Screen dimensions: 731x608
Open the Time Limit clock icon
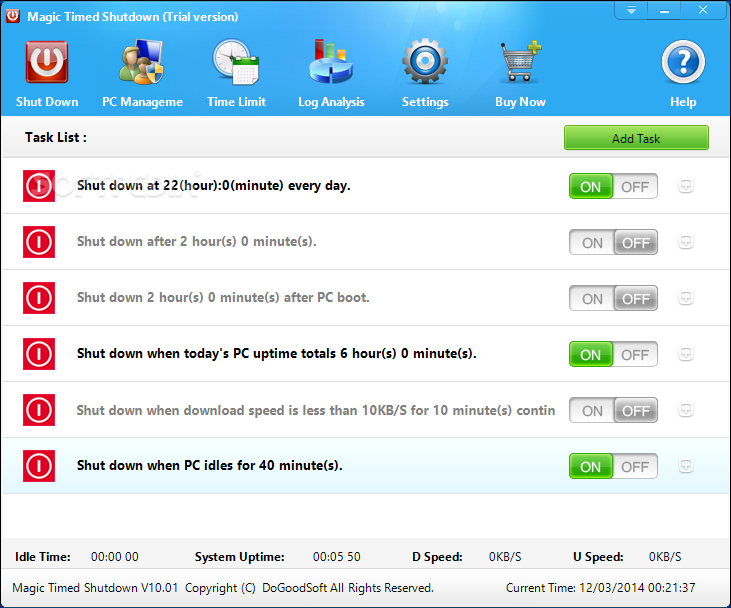tap(236, 62)
